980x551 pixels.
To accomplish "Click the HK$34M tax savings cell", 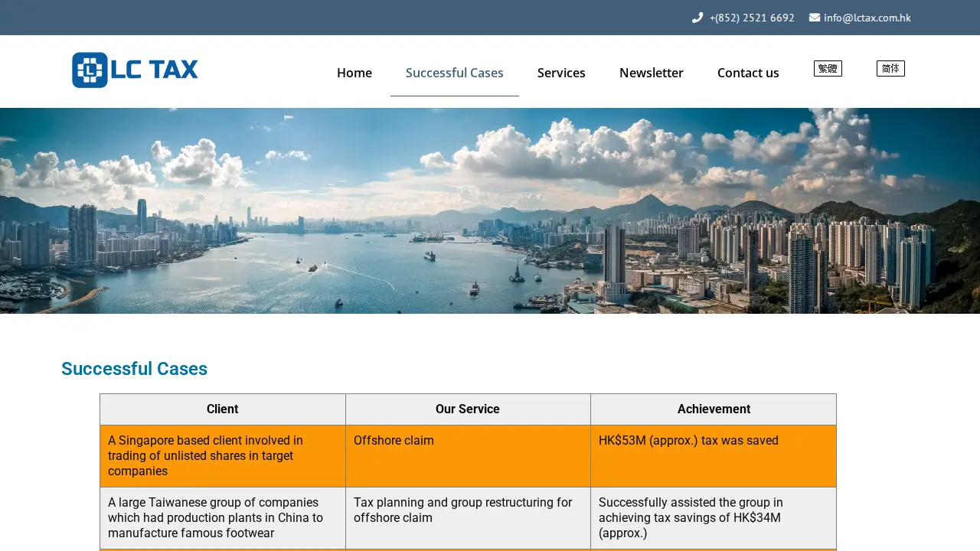I will (714, 518).
